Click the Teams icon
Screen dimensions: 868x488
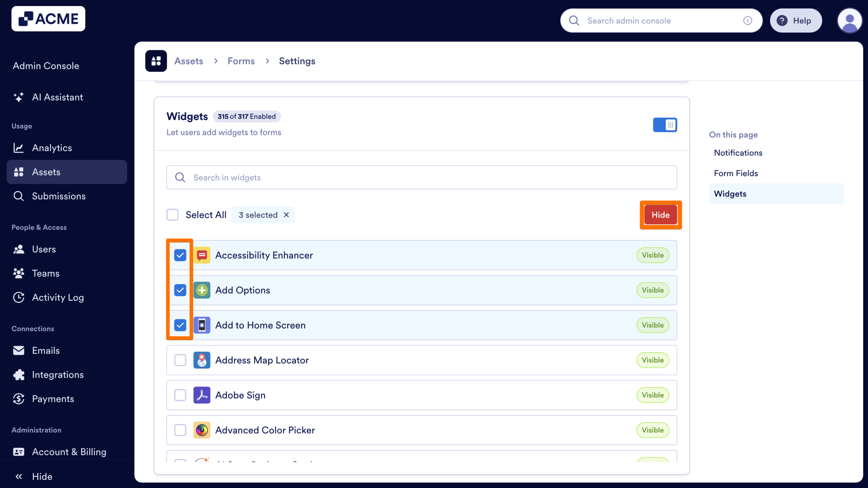click(x=19, y=273)
